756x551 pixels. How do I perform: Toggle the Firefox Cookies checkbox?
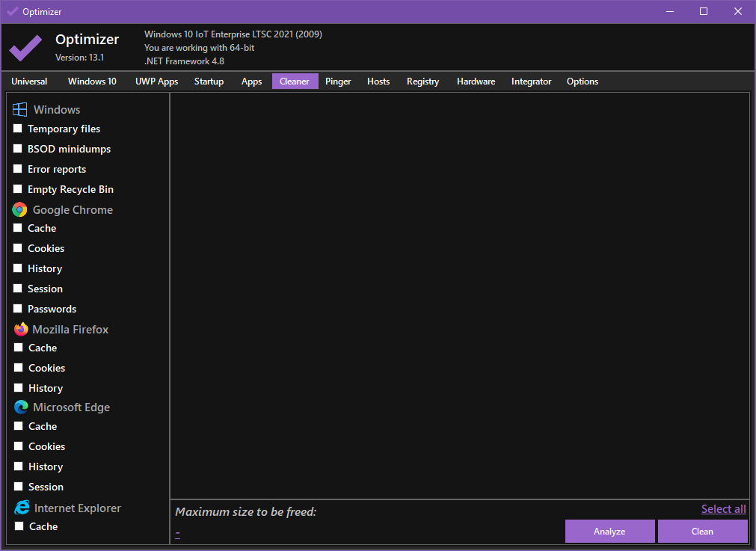(18, 368)
